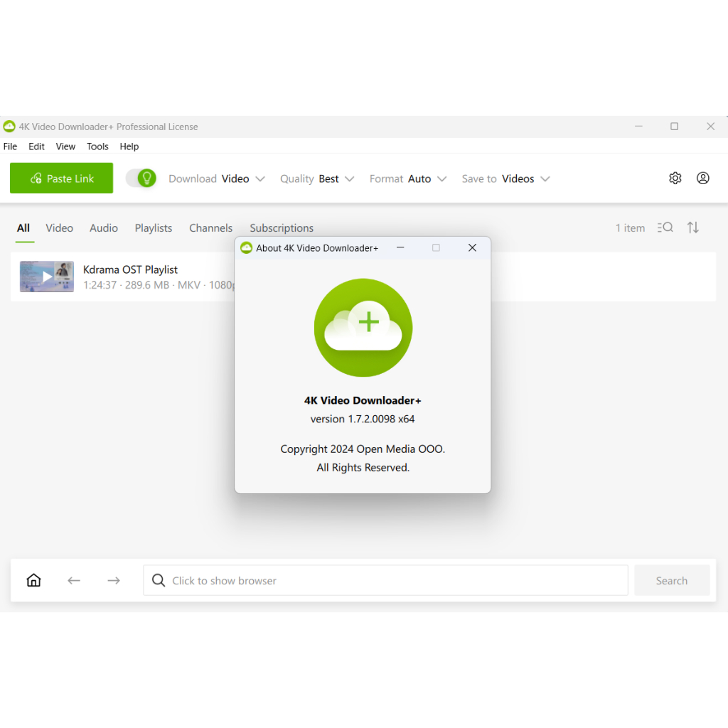Image resolution: width=728 pixels, height=728 pixels.
Task: Open the Format Auto dropdown
Action: click(x=408, y=178)
